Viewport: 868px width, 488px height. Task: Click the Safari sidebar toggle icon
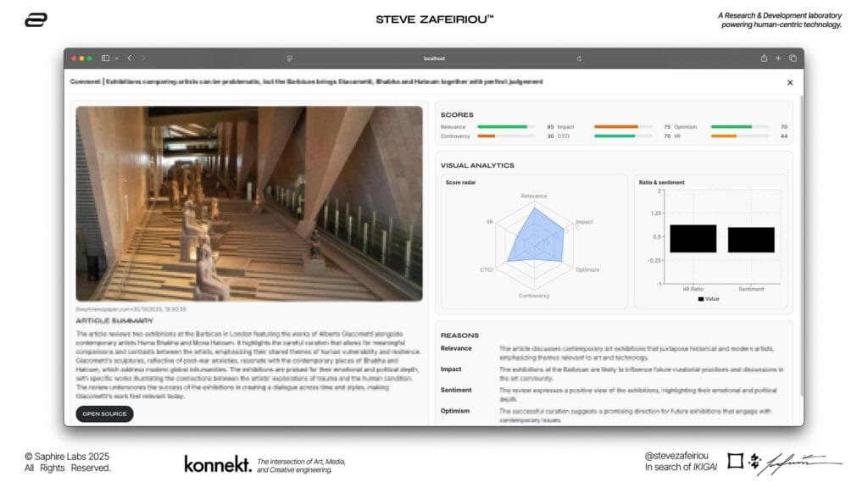click(106, 58)
